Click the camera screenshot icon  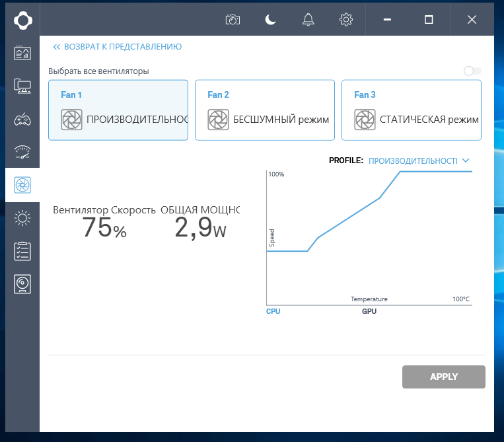233,20
